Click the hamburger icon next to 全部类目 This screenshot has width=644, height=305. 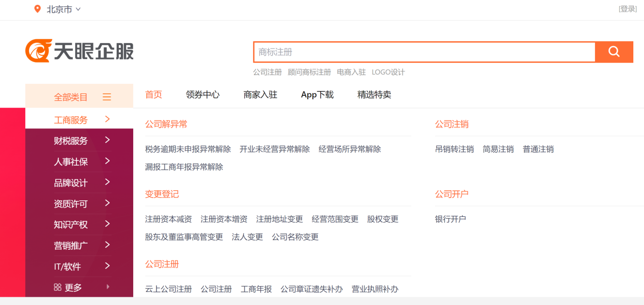(107, 97)
